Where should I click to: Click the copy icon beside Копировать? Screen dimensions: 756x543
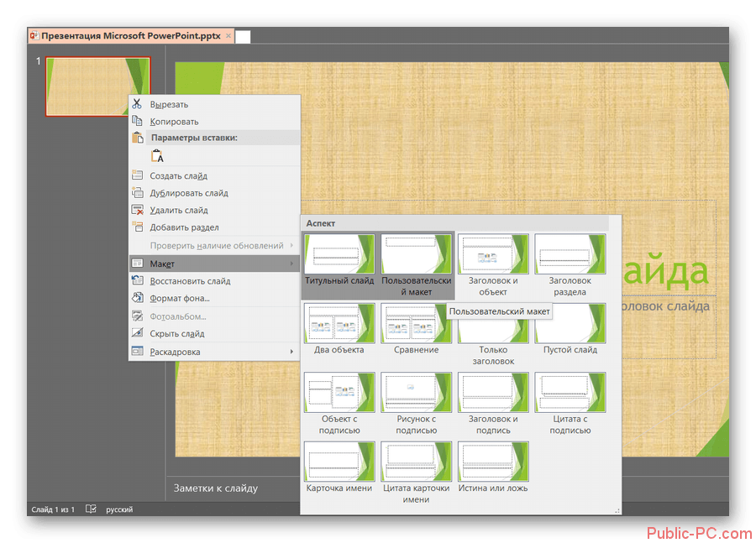(138, 122)
